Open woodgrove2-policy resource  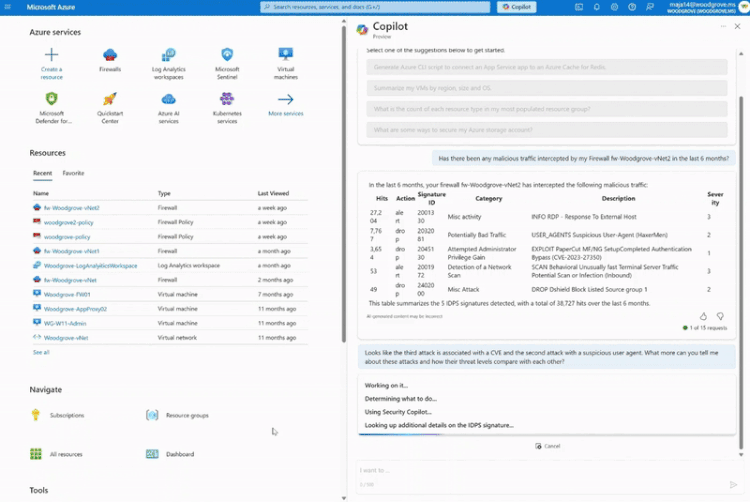[68, 222]
